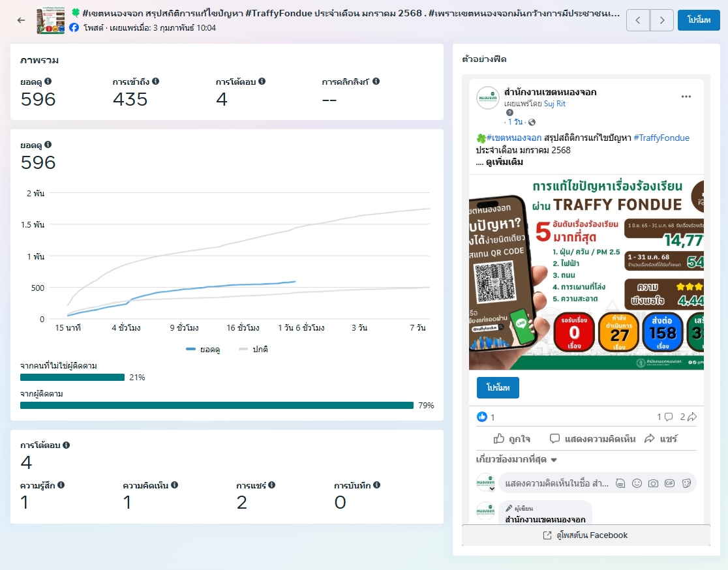Show info for ยอดดู chart heading
The width and height of the screenshot is (728, 570).
48,145
